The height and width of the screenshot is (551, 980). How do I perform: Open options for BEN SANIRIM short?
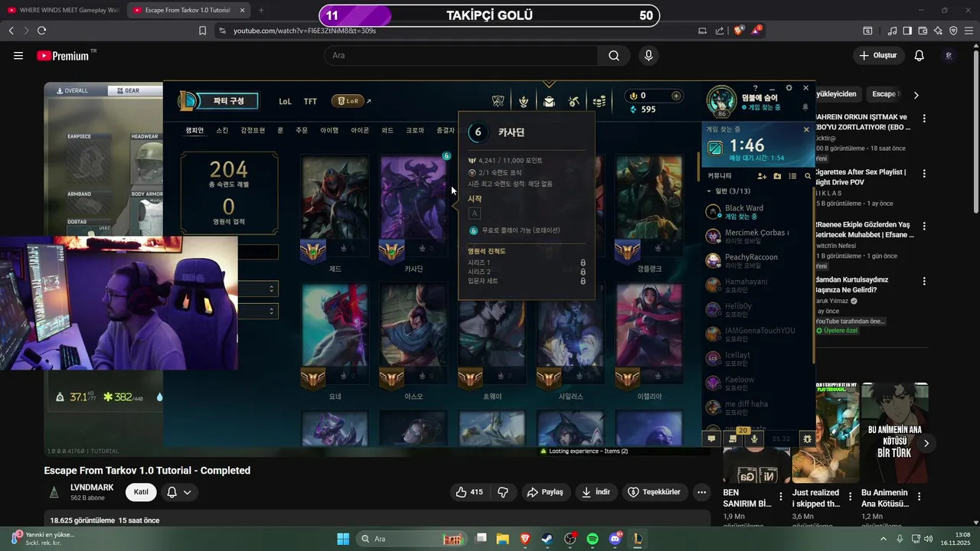pyautogui.click(x=781, y=497)
